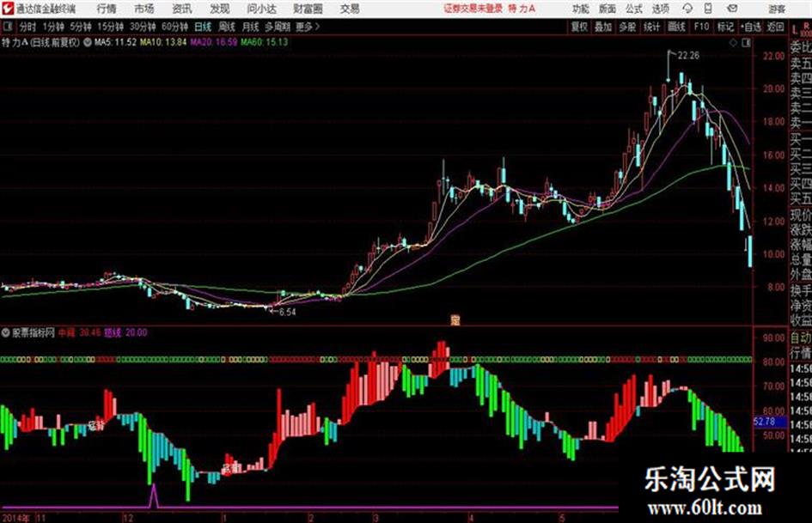This screenshot has width=812, height=523.
Task: Select the 月线 monthly period tab
Action: coord(250,27)
